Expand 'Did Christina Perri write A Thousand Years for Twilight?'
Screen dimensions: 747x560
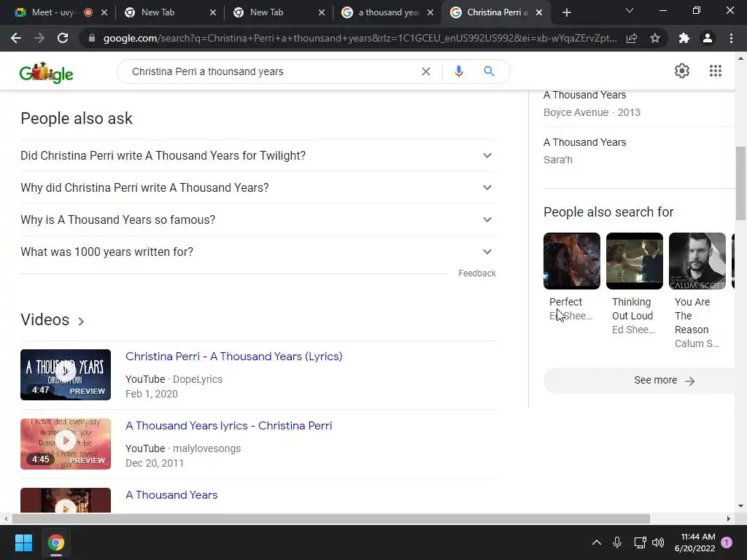click(x=258, y=156)
